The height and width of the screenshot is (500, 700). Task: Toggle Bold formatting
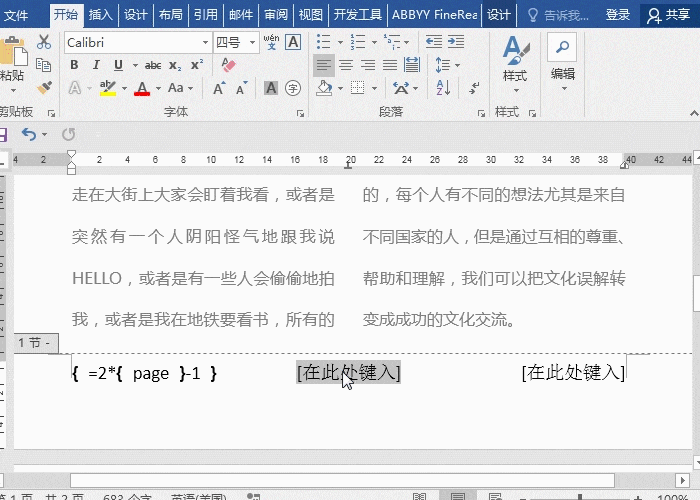[x=74, y=65]
